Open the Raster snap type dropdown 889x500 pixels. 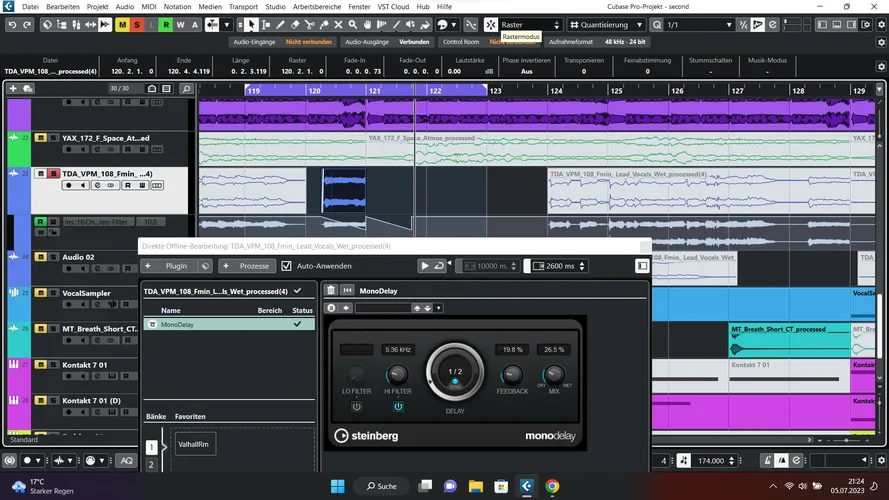point(530,25)
